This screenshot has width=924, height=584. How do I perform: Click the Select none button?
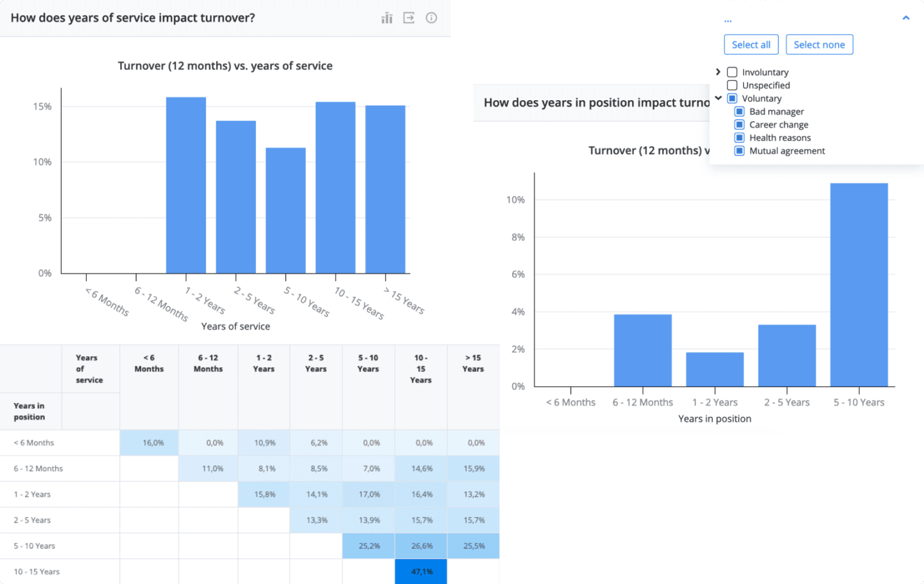[819, 44]
